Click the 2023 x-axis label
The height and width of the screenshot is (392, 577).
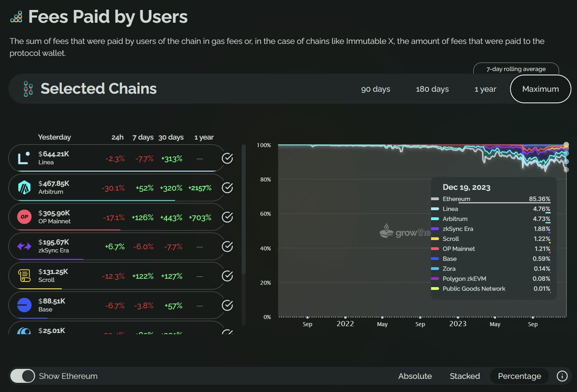click(458, 324)
